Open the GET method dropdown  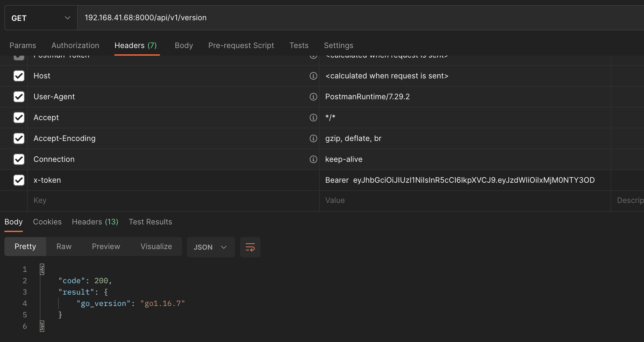click(41, 18)
